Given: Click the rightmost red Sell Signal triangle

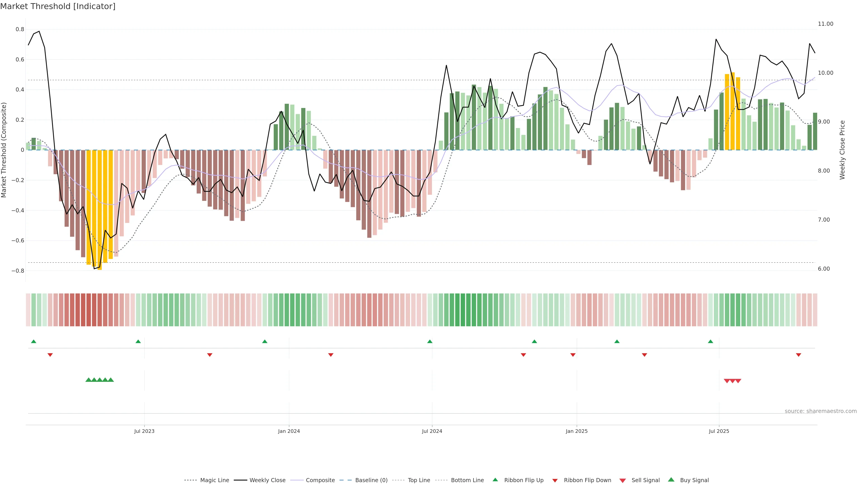Looking at the screenshot, I should (738, 381).
